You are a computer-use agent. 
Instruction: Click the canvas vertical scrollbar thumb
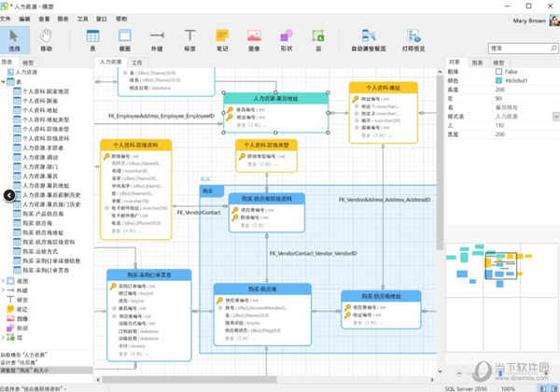(440, 162)
